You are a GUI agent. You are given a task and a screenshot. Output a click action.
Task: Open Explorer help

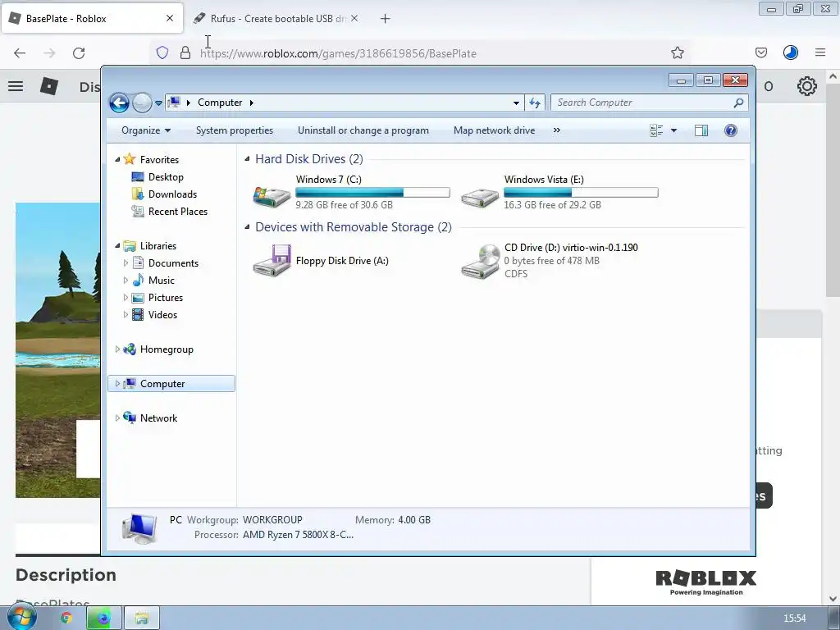(x=731, y=130)
